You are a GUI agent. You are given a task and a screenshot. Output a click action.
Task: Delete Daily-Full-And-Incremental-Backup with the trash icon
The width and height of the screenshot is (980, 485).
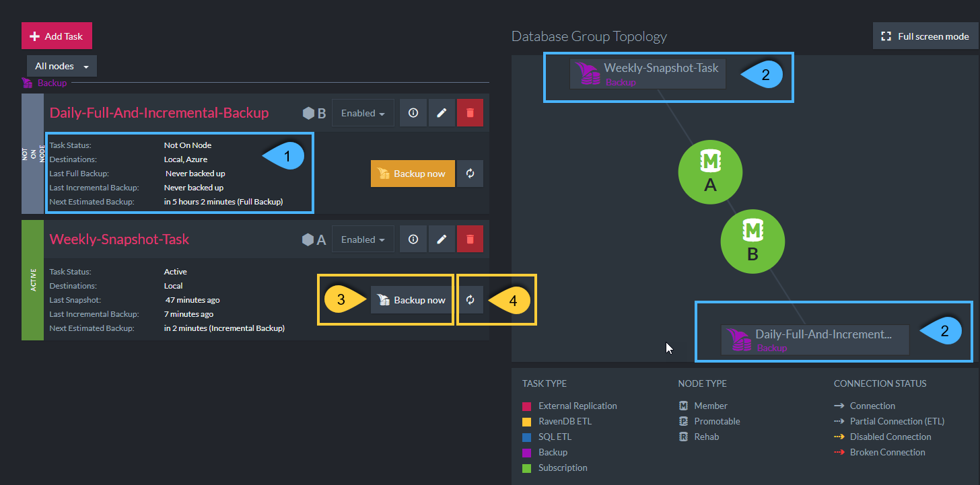(470, 113)
